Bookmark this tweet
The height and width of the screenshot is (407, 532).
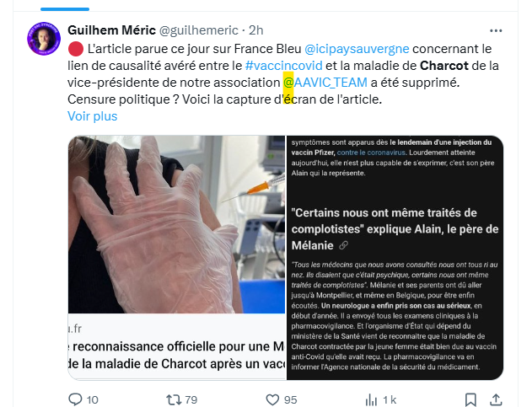point(470,399)
